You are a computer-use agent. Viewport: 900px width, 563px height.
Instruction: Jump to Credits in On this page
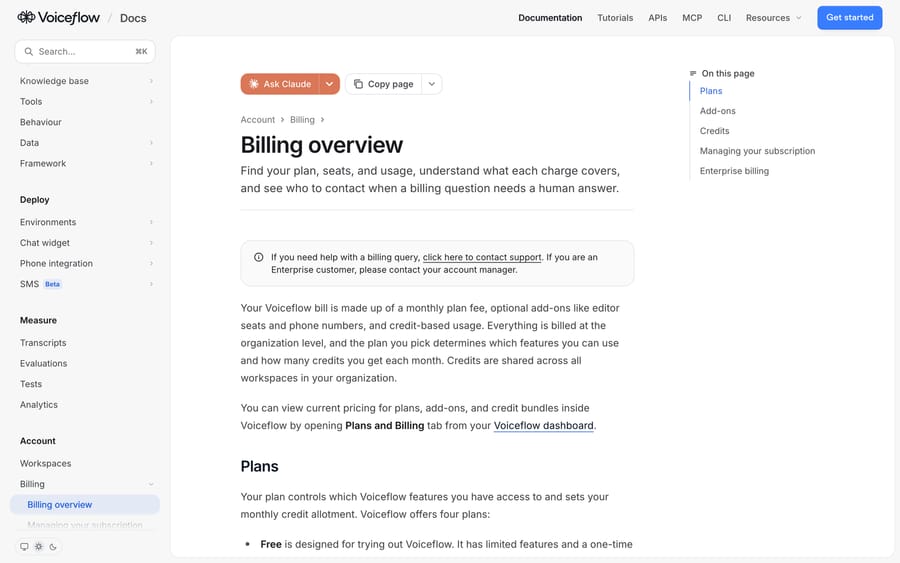(x=714, y=131)
